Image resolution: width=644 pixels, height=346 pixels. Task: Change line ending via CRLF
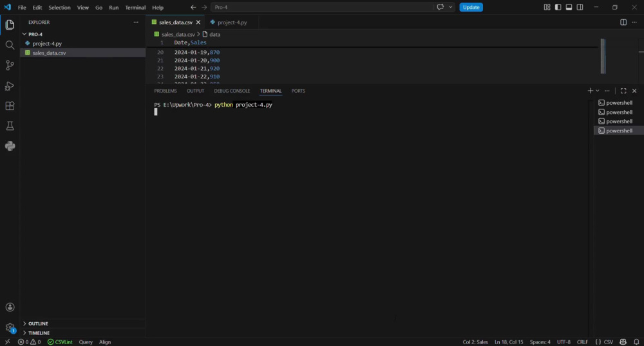click(582, 342)
